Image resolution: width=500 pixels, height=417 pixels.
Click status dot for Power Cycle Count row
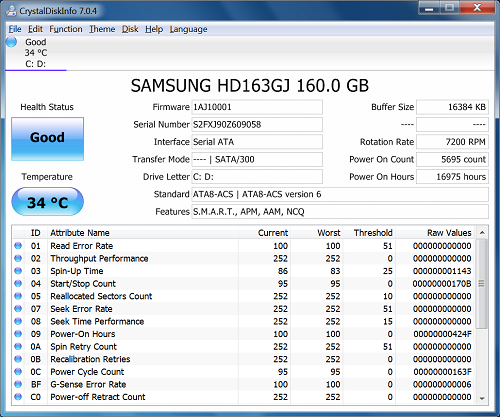(x=18, y=372)
